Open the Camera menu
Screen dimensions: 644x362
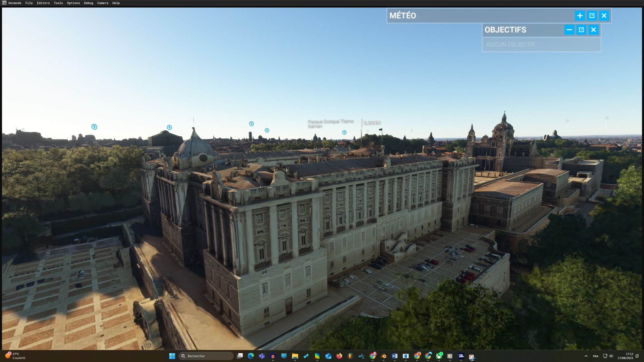coord(103,3)
